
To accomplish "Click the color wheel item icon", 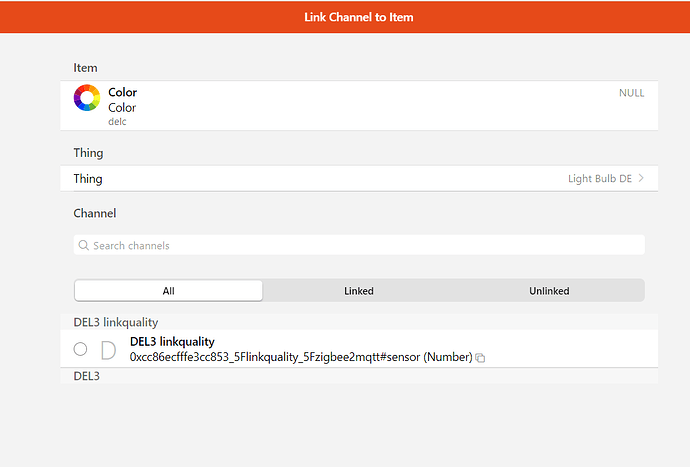I will [87, 98].
